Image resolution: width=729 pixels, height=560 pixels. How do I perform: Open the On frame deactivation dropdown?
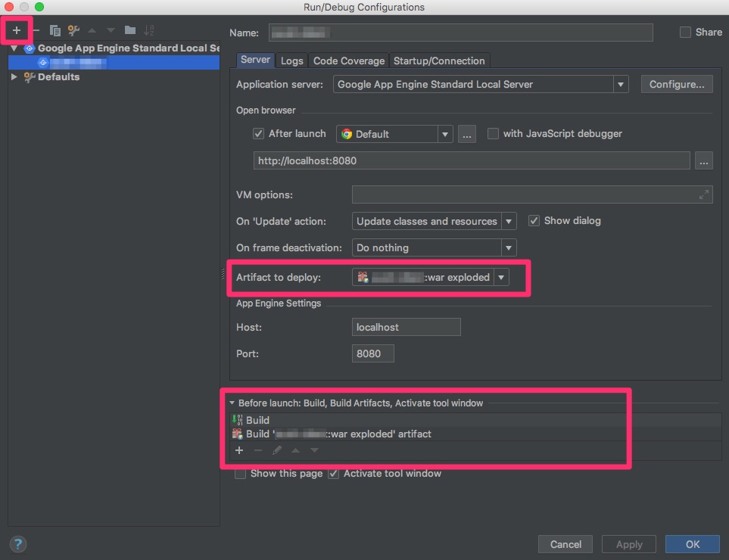pos(509,248)
